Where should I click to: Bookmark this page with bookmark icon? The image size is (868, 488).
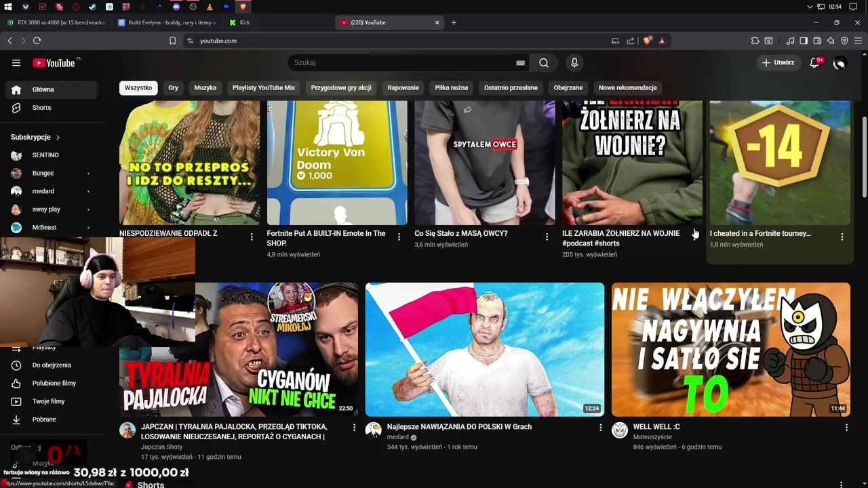click(x=172, y=41)
